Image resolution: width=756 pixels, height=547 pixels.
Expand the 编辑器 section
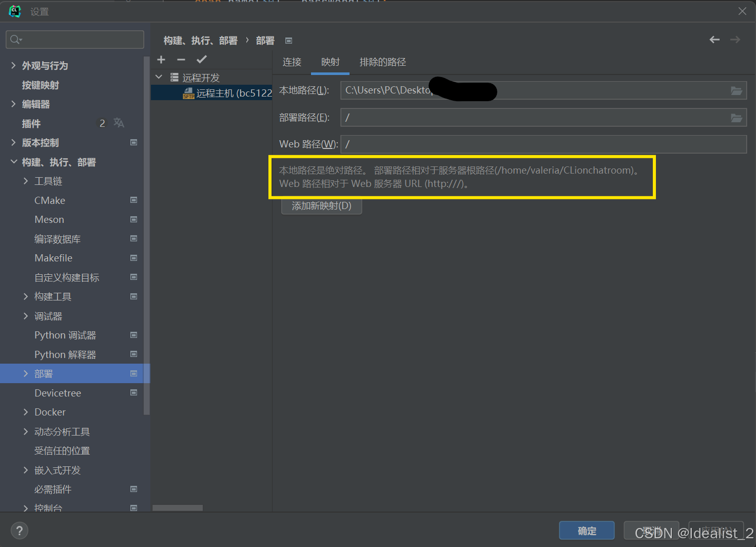click(x=13, y=104)
